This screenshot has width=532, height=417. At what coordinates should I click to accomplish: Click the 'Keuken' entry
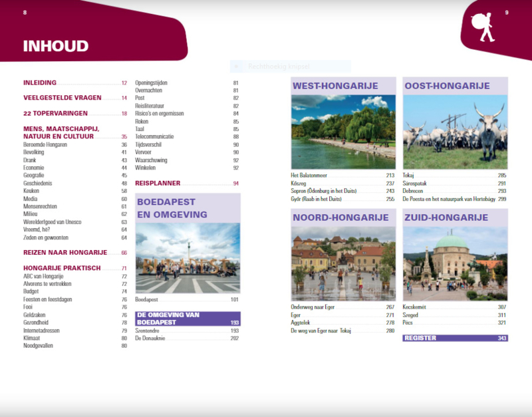click(x=75, y=191)
